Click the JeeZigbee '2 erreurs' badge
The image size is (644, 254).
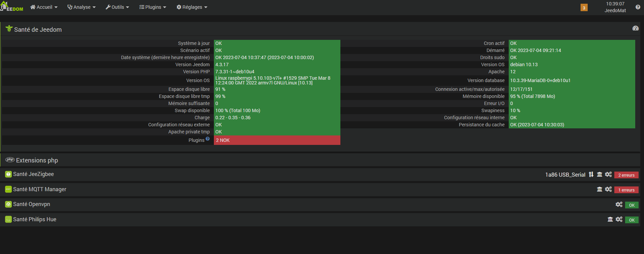click(x=626, y=175)
